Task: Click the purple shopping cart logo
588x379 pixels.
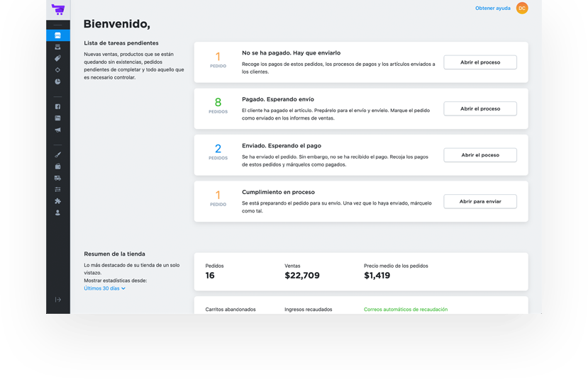Action: point(58,9)
